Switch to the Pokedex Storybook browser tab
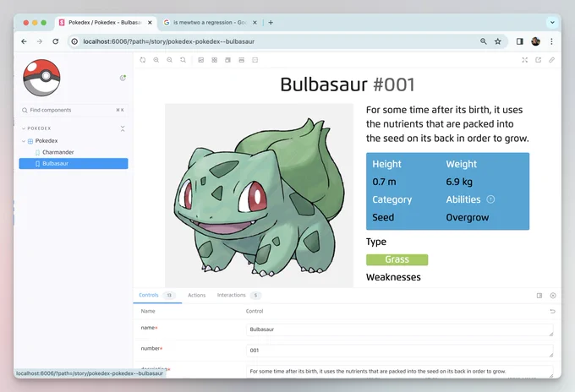Screen dimensions: 575x392 pyautogui.click(x=107, y=22)
